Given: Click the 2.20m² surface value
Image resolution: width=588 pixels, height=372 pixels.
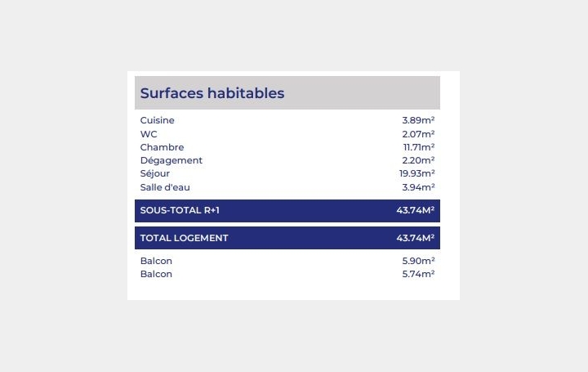Looking at the screenshot, I should (x=418, y=160).
